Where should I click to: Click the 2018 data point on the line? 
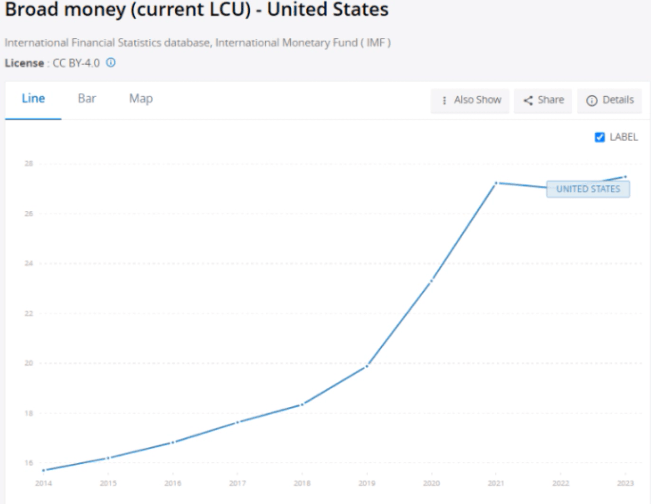[x=302, y=404]
